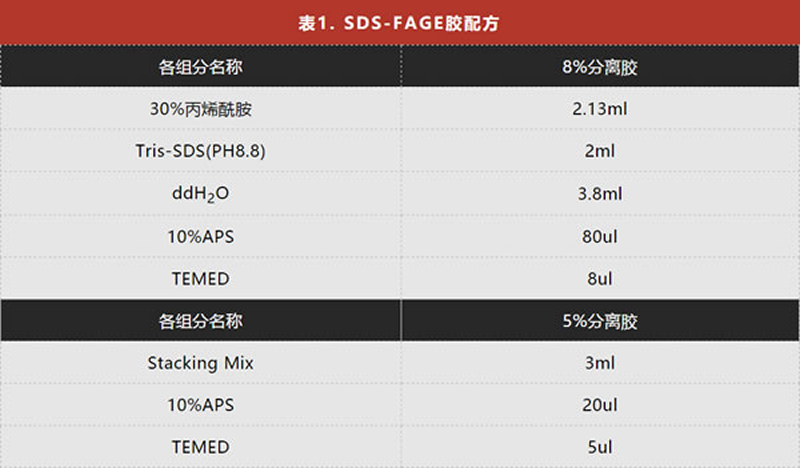Select the 2.13ml value cell
Screen dimensions: 800x468
[599, 109]
